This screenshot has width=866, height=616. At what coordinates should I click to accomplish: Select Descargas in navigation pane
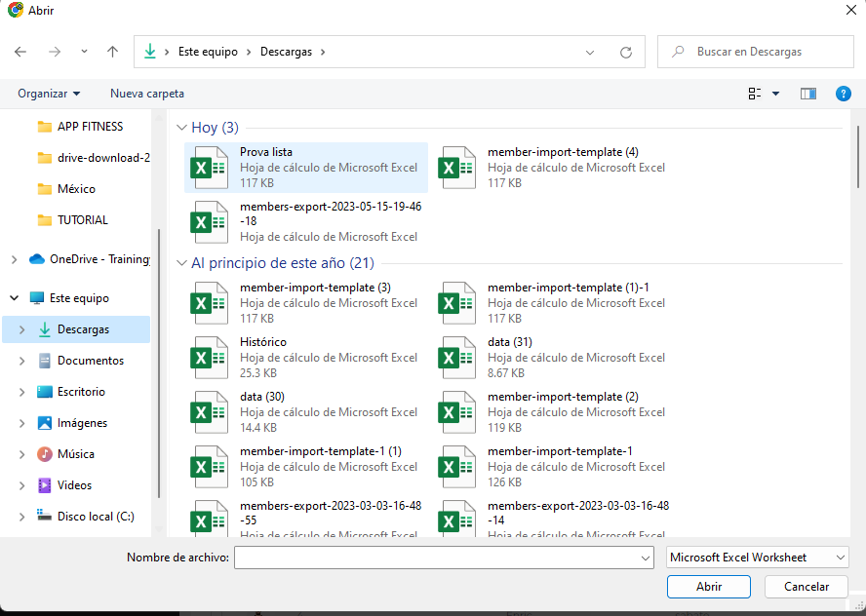[83, 329]
